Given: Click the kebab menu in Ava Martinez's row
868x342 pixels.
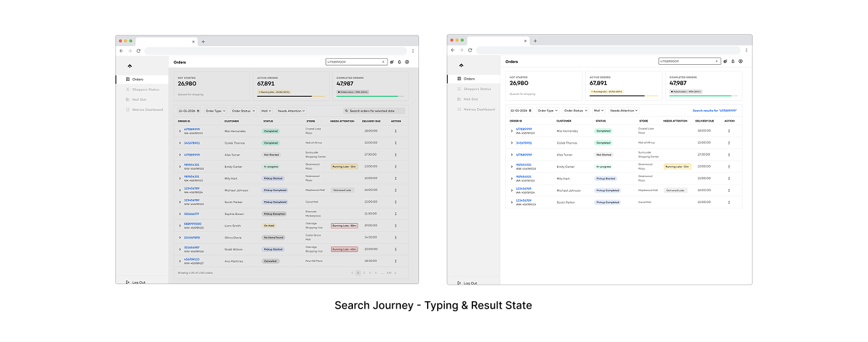Looking at the screenshot, I should click(x=396, y=261).
